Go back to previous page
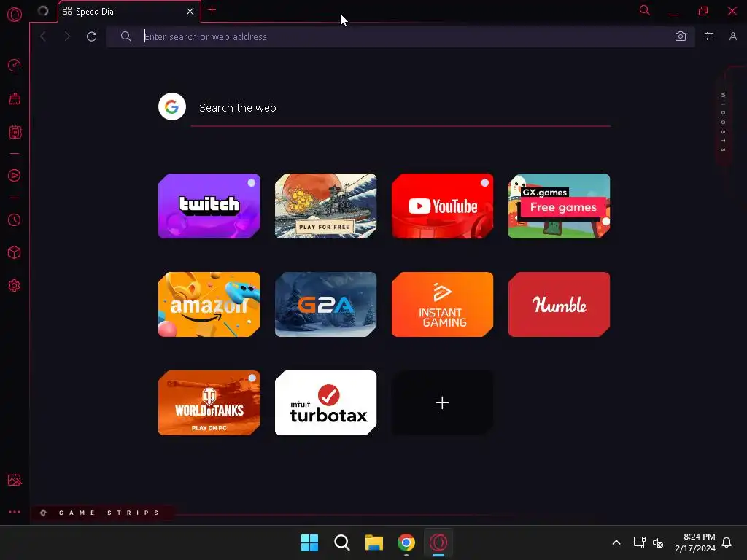The width and height of the screenshot is (747, 560). pos(43,36)
